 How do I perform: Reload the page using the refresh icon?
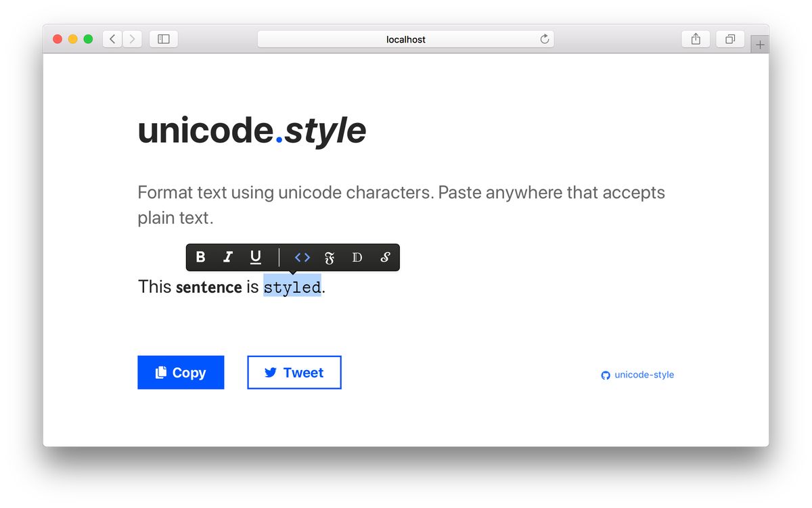pyautogui.click(x=544, y=39)
